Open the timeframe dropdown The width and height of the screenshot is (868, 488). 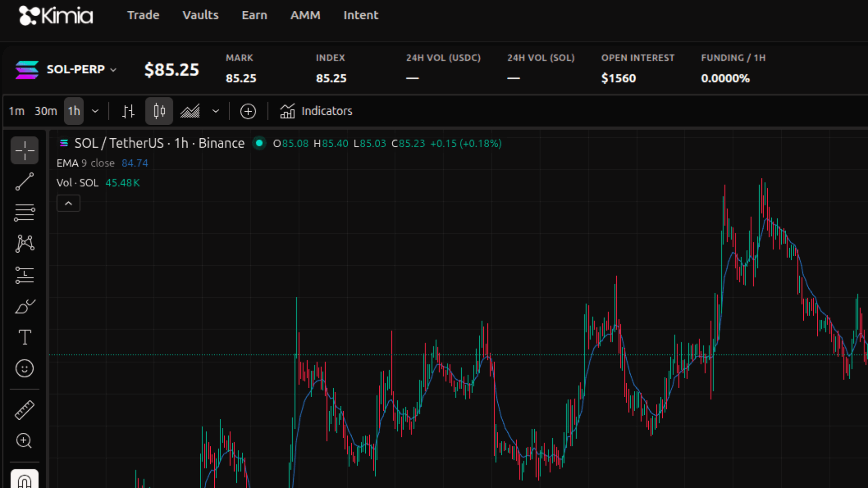pyautogui.click(x=95, y=111)
